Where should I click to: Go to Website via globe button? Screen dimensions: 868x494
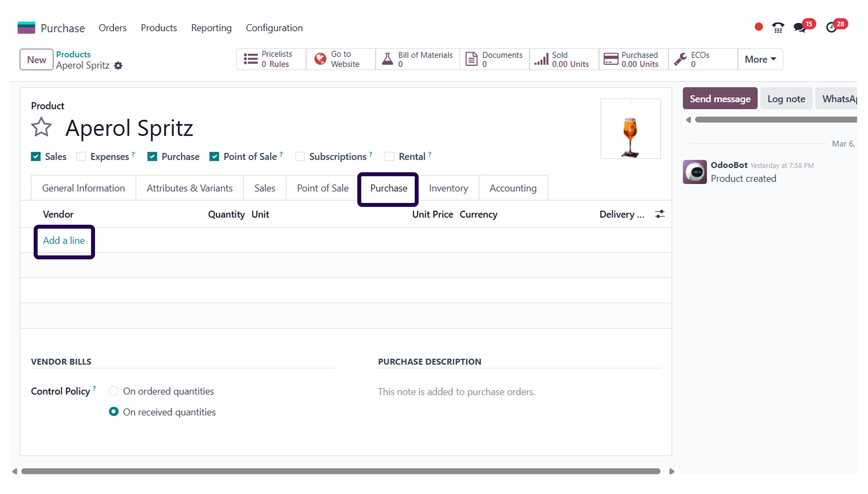pos(340,59)
